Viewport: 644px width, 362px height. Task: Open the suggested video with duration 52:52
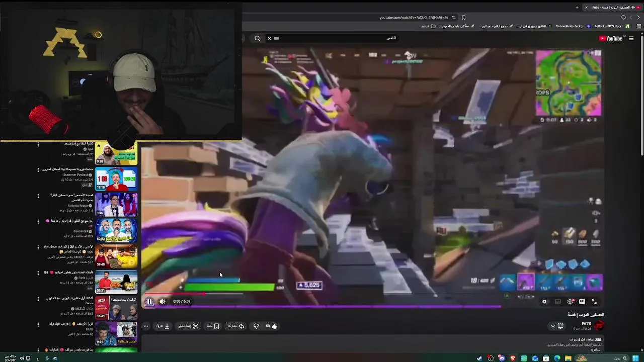pos(116,230)
